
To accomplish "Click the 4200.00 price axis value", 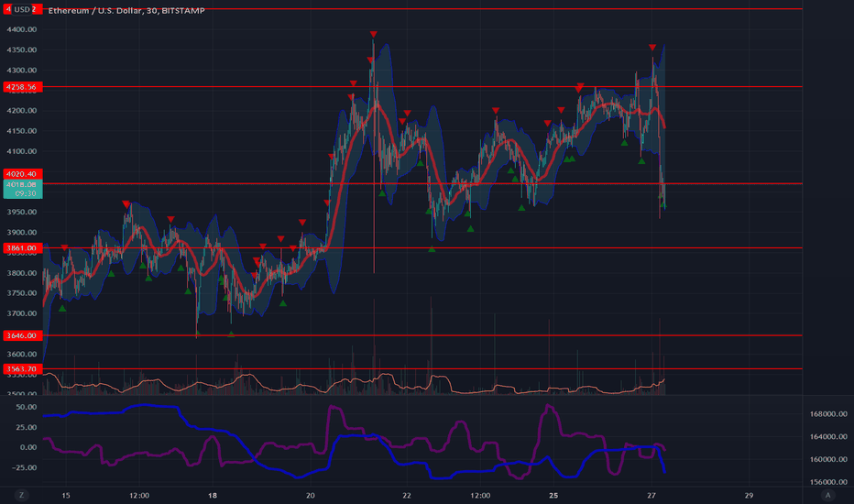I will click(22, 111).
